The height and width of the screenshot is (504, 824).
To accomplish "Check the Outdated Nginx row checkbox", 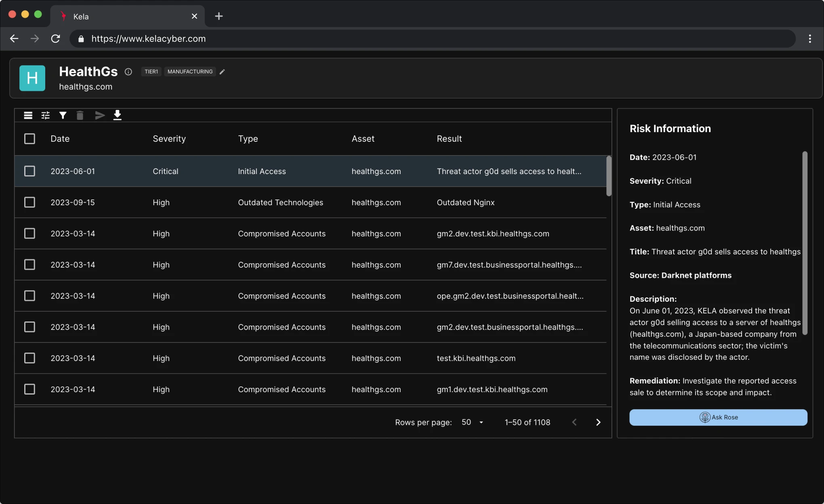I will coord(29,202).
